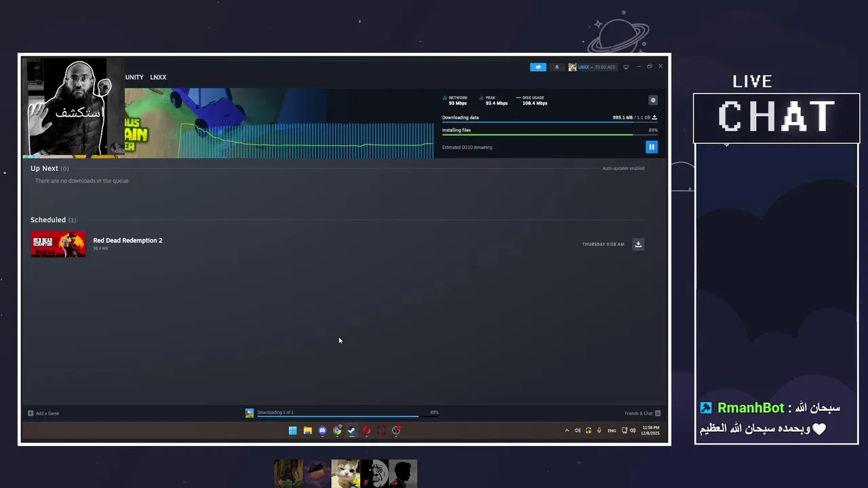Click the downloading game icon in the bottom bar
This screenshot has width=868, height=488.
click(250, 413)
